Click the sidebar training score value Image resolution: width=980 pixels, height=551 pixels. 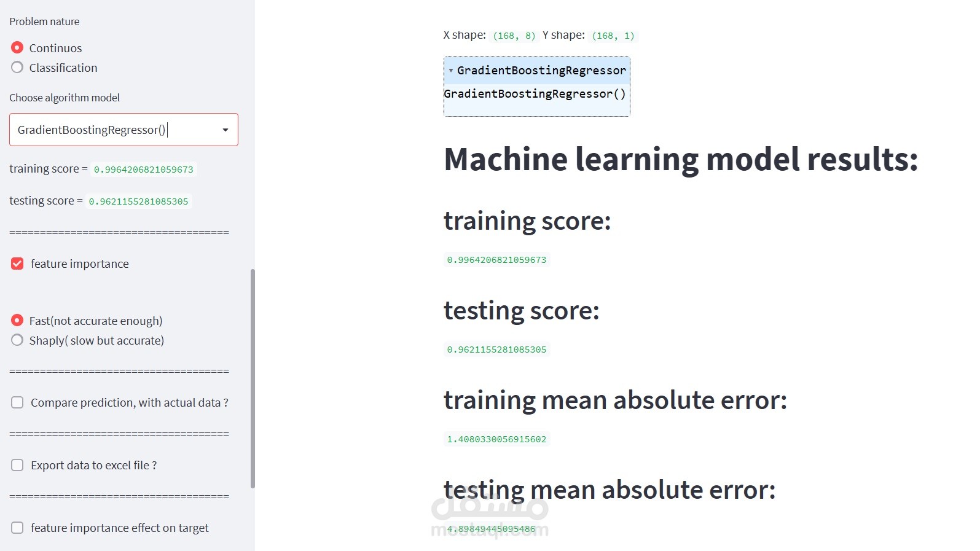click(x=143, y=170)
